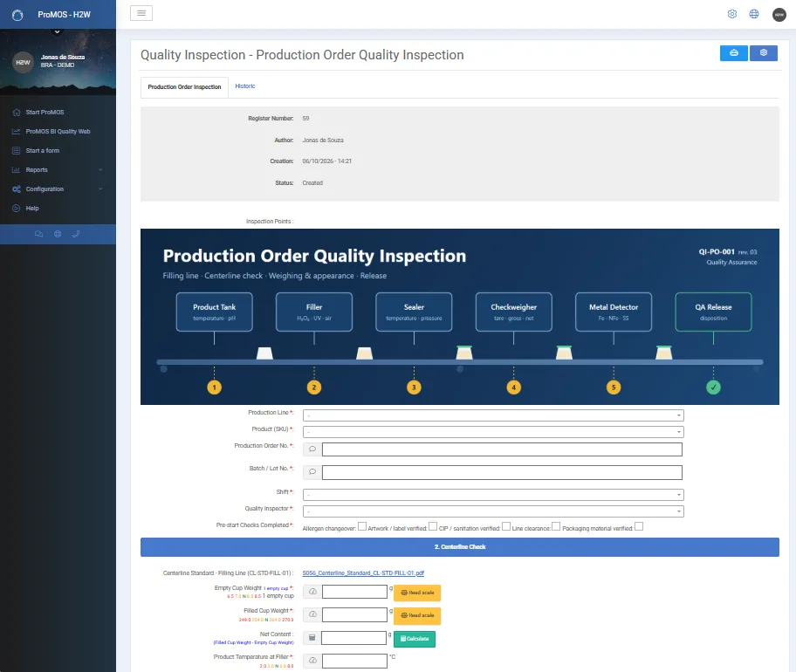Viewport: 796px width, 672px height.
Task: Switch to the Historic tab
Action: click(245, 86)
